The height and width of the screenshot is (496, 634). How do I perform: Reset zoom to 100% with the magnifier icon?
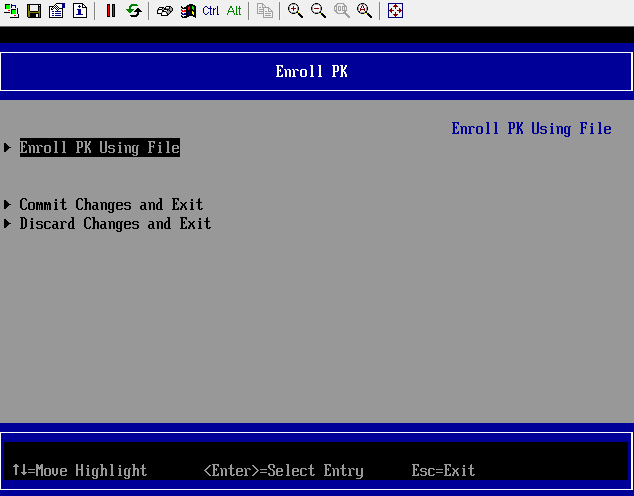point(341,11)
